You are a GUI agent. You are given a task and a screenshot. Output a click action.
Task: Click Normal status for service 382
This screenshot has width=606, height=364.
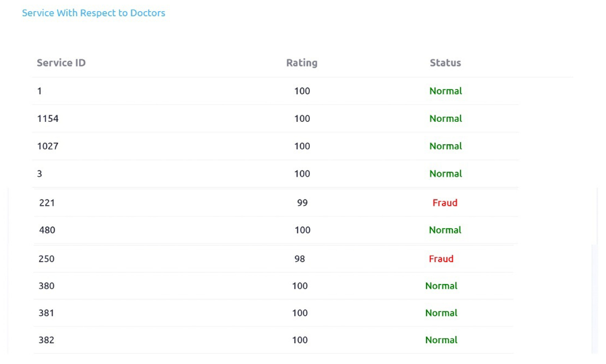[x=441, y=340]
